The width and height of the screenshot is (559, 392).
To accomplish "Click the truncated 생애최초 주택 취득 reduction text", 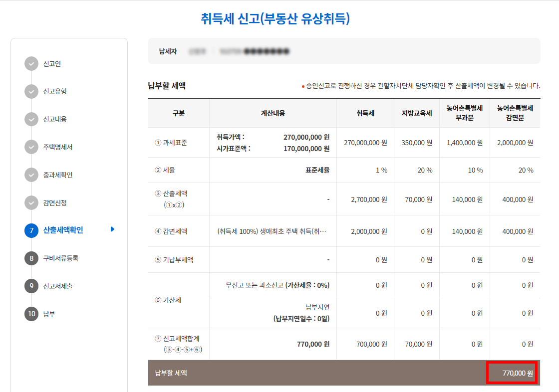I will (x=272, y=231).
